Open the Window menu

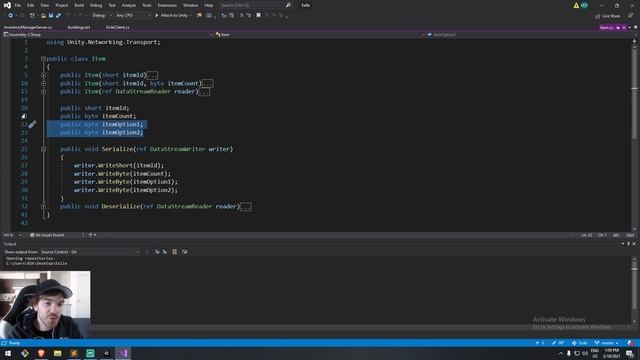click(x=190, y=5)
